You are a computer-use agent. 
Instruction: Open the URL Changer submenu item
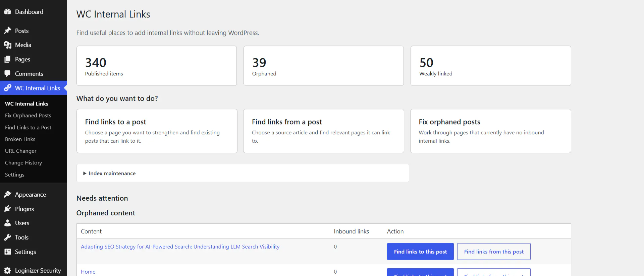tap(21, 151)
